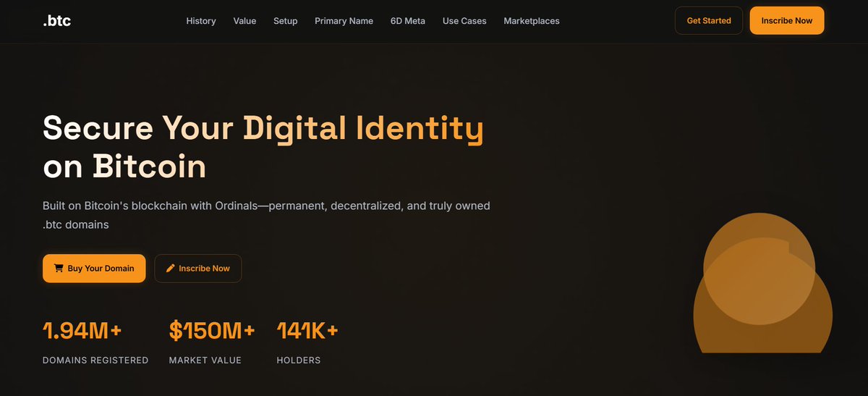This screenshot has height=396, width=868.
Task: Navigate to Use Cases
Action: coord(464,21)
